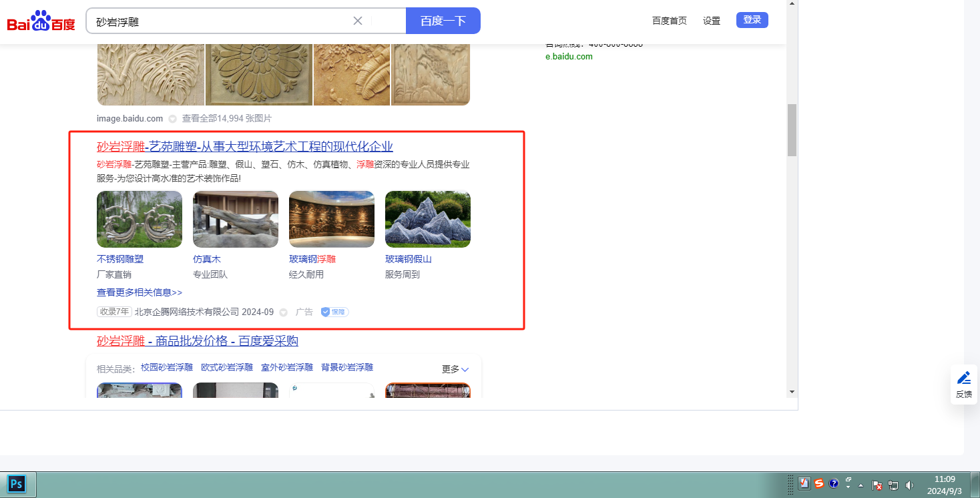Click the Sogou input method tray icon
The image size is (980, 498).
[819, 484]
